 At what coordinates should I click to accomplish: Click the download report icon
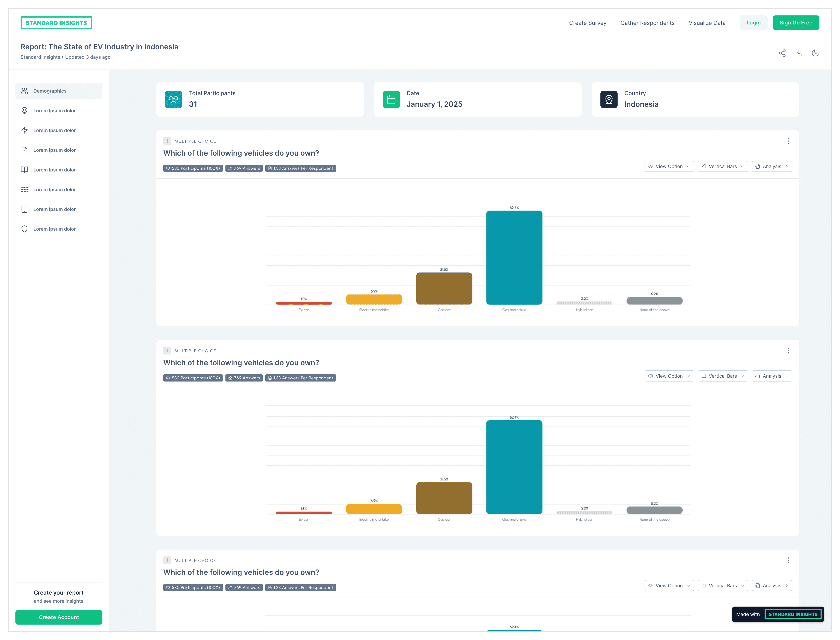(x=798, y=53)
